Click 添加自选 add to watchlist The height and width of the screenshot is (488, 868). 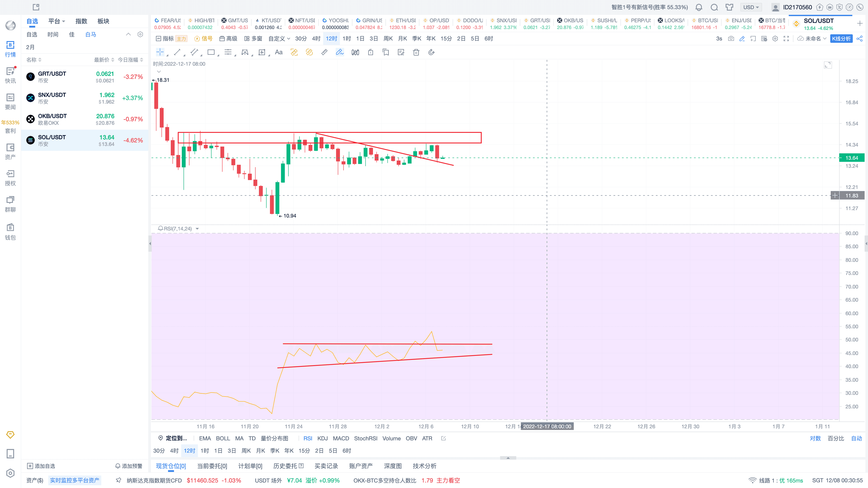coord(41,466)
